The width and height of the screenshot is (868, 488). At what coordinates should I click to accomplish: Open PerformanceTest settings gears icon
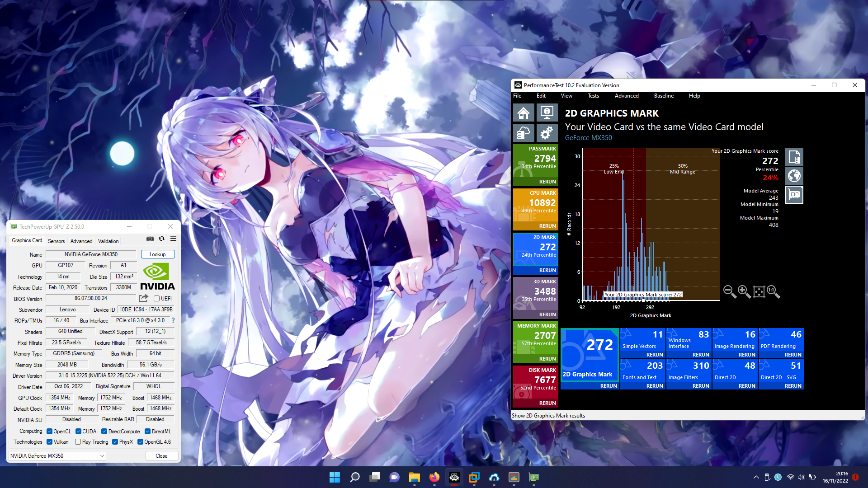547,133
